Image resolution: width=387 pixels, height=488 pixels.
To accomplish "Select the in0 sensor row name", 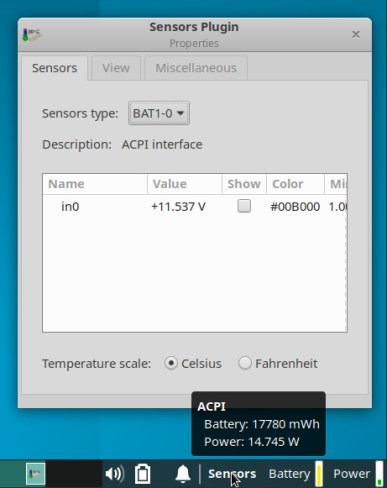I will [70, 207].
